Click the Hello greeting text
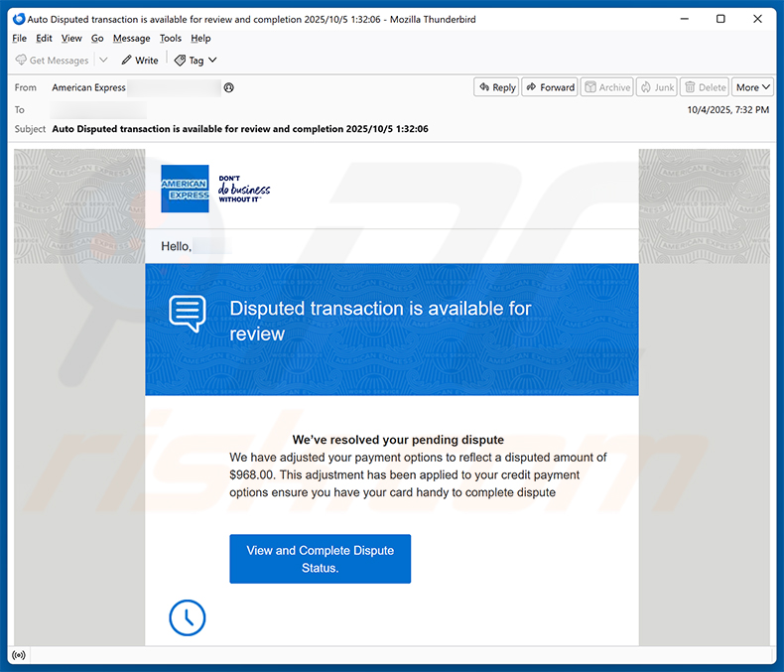Image resolution: width=784 pixels, height=672 pixels. pyautogui.click(x=176, y=246)
